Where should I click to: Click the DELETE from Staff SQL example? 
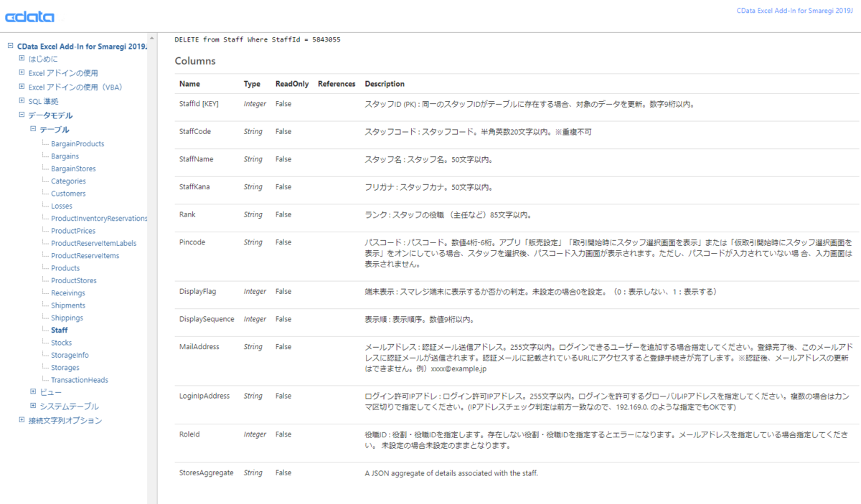[x=258, y=39]
